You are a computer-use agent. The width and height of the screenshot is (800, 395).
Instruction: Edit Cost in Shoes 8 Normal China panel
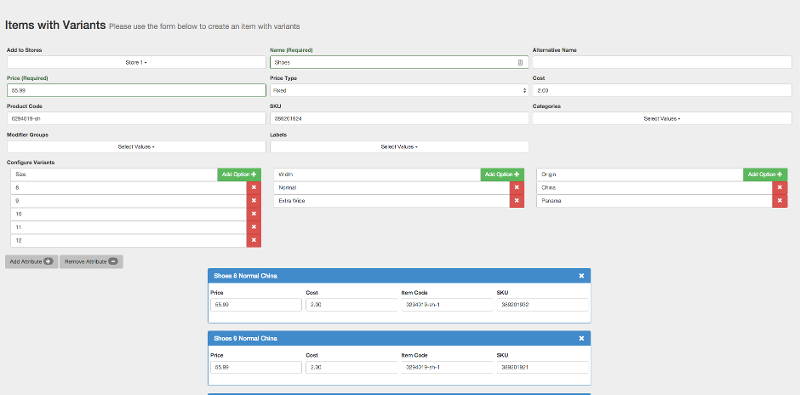pyautogui.click(x=352, y=305)
